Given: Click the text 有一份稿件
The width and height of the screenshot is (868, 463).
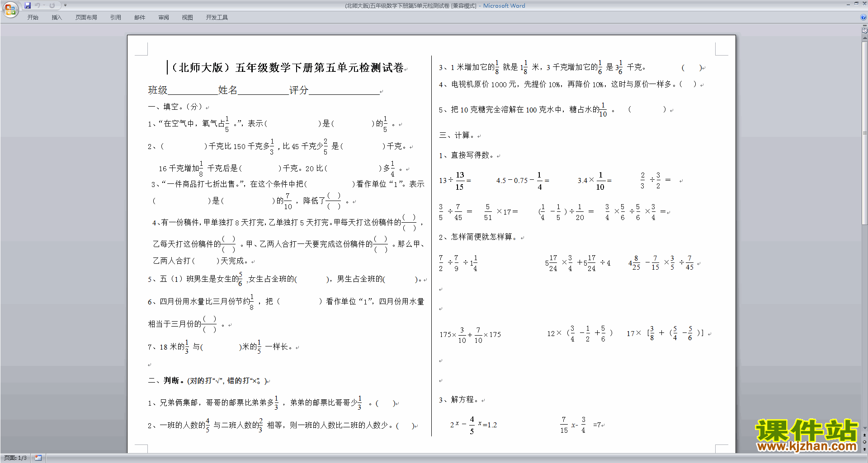Looking at the screenshot, I should tap(180, 223).
